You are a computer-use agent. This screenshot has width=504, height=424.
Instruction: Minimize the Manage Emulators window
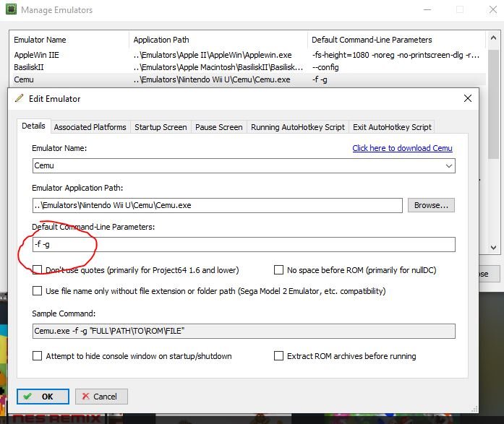pos(427,9)
